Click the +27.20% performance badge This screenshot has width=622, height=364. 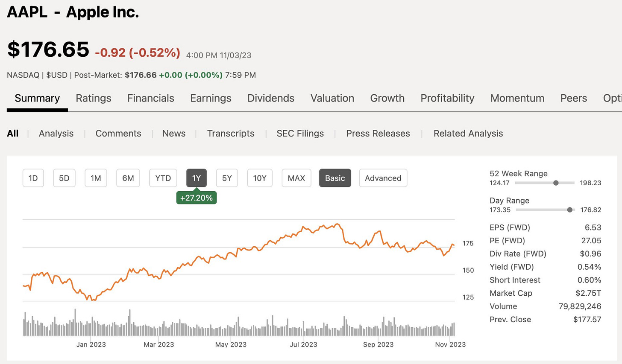click(x=197, y=198)
